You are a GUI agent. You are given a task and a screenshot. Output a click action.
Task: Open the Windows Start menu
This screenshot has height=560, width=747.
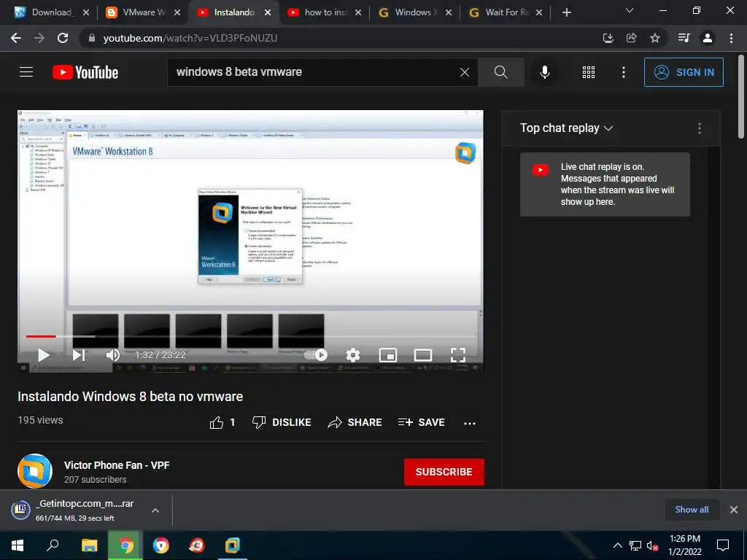coord(18,545)
